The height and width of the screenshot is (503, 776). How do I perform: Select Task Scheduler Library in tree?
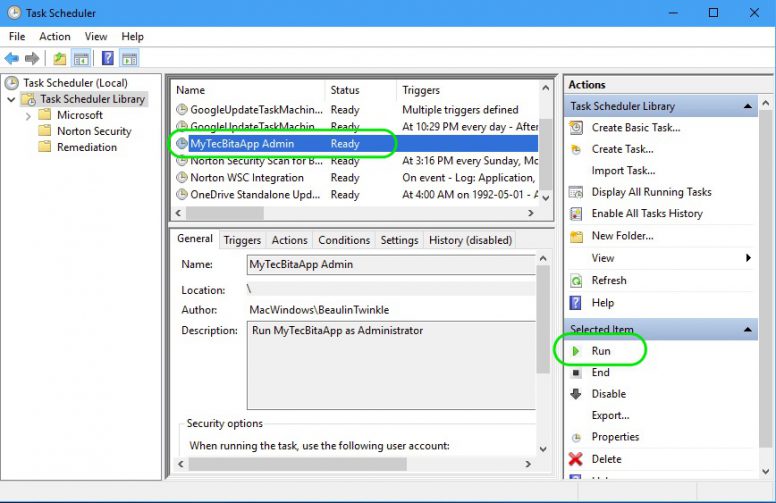[x=93, y=99]
